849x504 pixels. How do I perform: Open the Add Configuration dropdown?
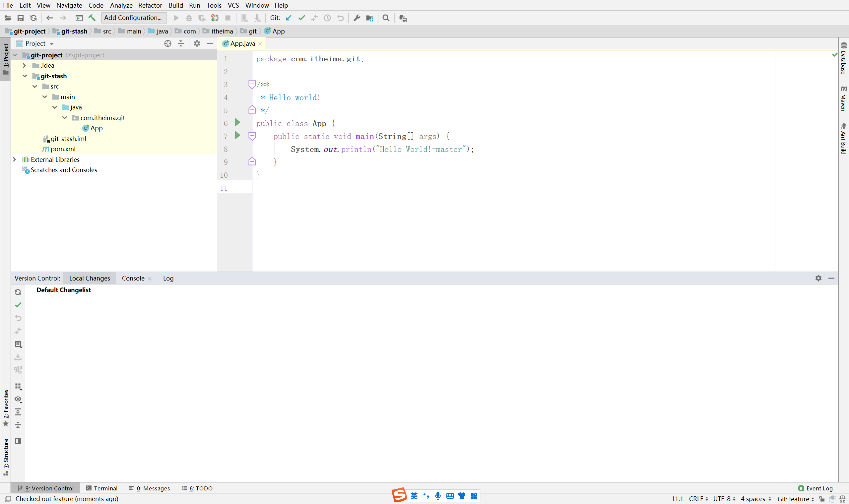pos(133,18)
